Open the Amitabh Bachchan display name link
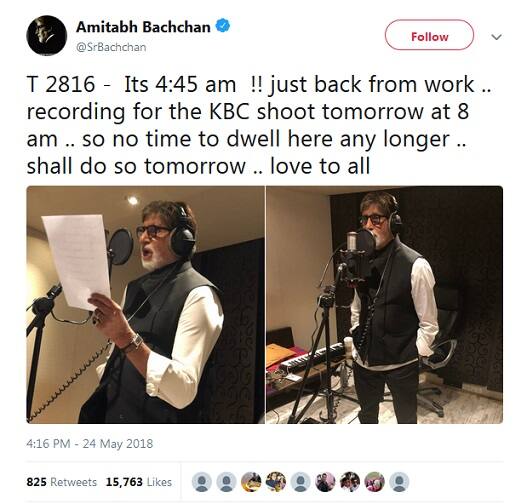This screenshot has height=504, width=527. pyautogui.click(x=144, y=27)
